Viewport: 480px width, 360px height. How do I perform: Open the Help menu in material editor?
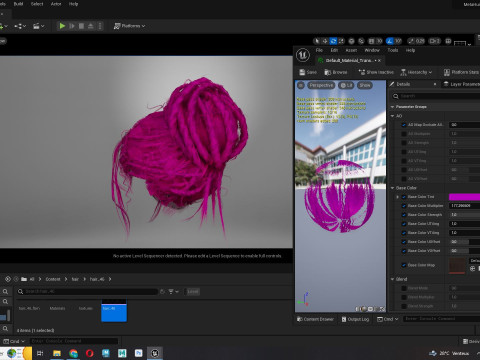(410, 50)
